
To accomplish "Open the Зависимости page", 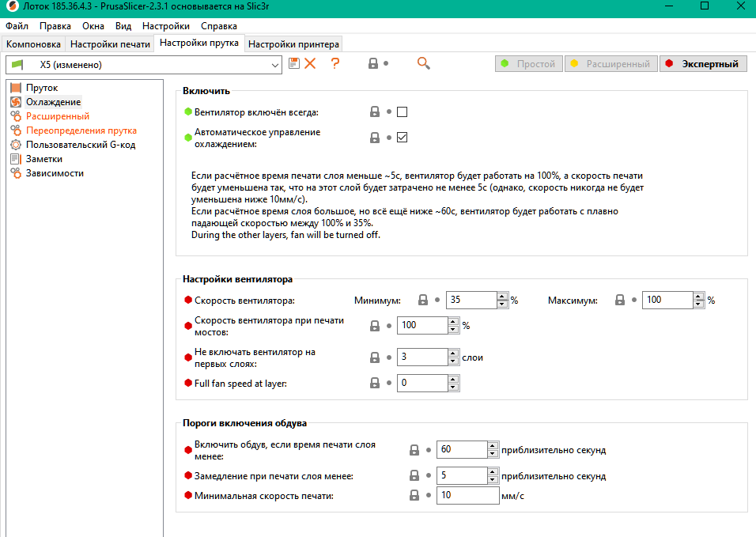I will 55,173.
